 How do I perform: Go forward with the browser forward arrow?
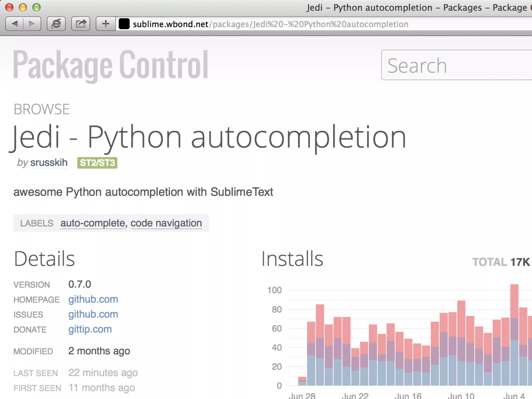tap(32, 24)
